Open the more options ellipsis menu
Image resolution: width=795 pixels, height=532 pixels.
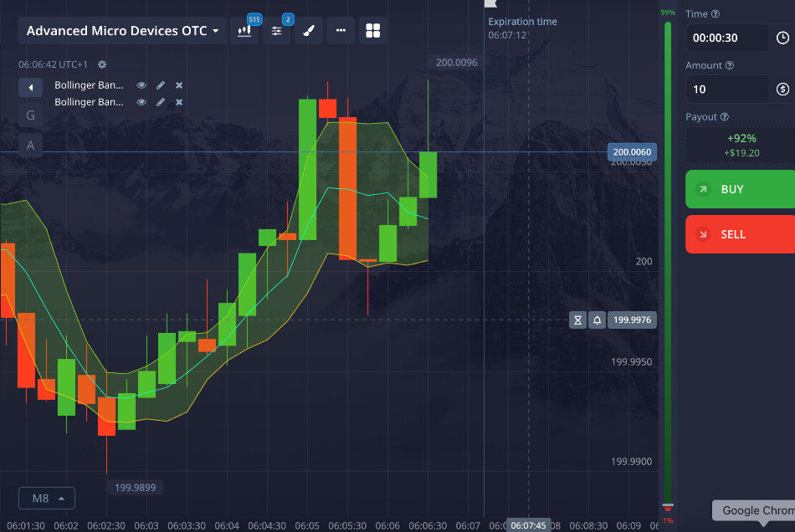tap(341, 31)
